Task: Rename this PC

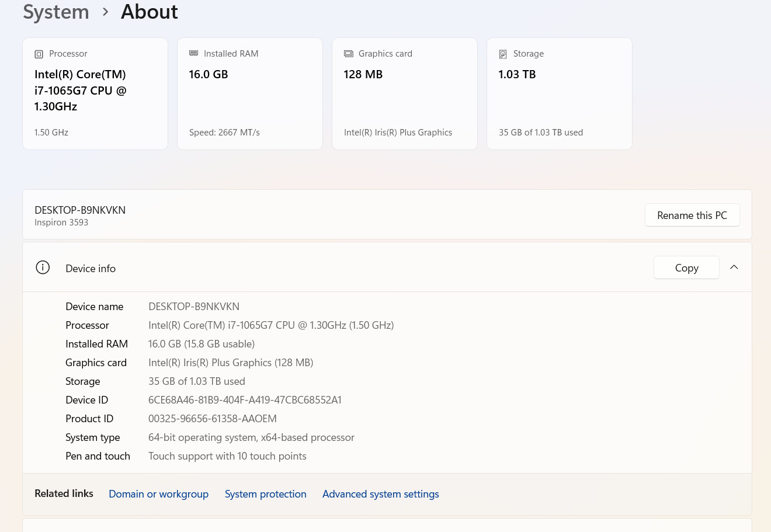Action: 692,215
